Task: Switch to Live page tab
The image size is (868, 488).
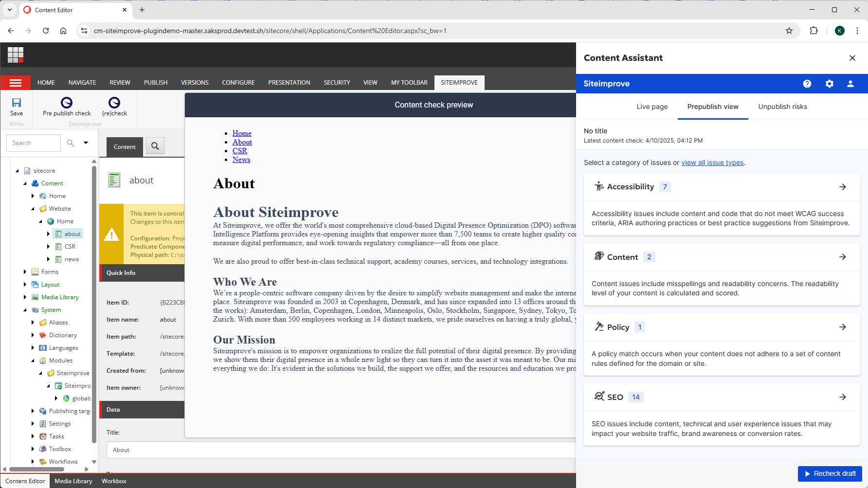Action: 652,107
